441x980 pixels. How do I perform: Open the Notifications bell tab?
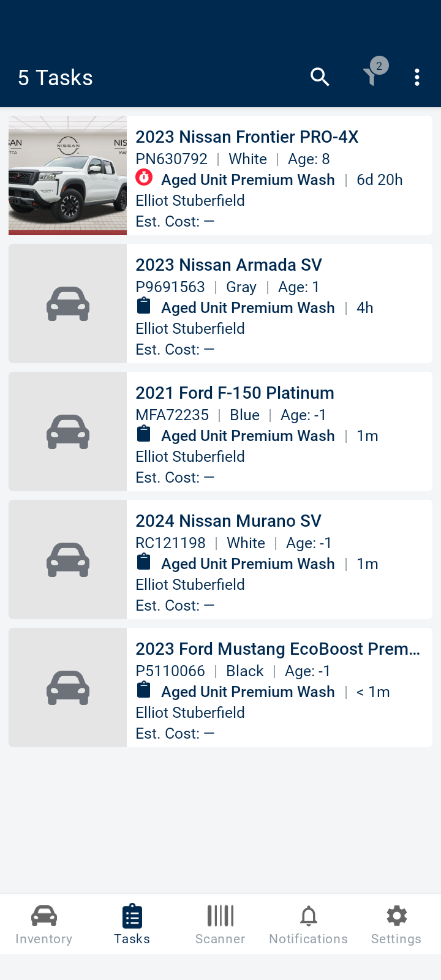click(308, 925)
